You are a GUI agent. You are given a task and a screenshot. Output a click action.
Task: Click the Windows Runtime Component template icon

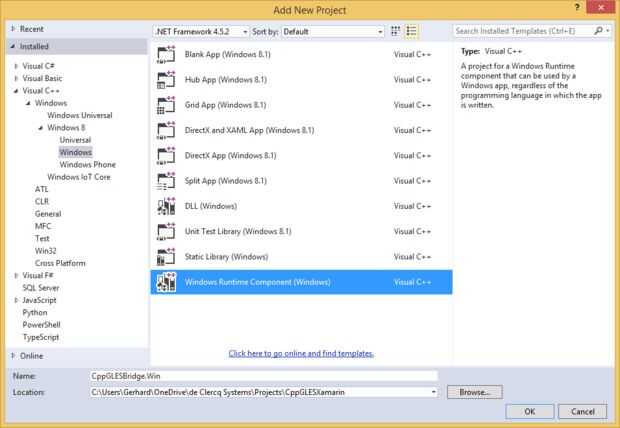click(166, 282)
